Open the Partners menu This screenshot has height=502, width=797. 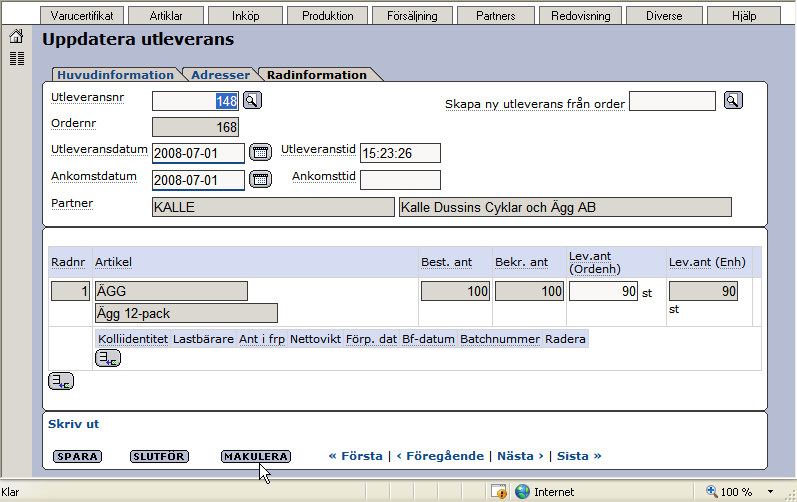pyautogui.click(x=496, y=16)
